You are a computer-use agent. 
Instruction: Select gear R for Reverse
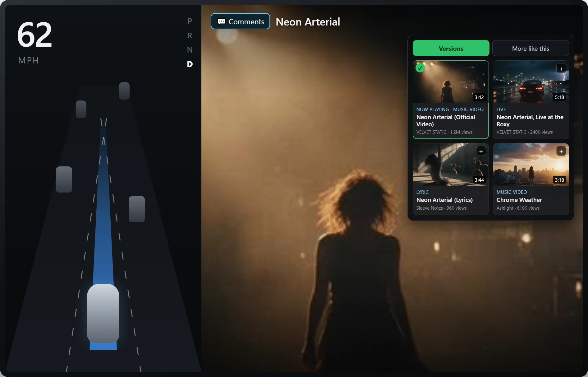click(190, 35)
